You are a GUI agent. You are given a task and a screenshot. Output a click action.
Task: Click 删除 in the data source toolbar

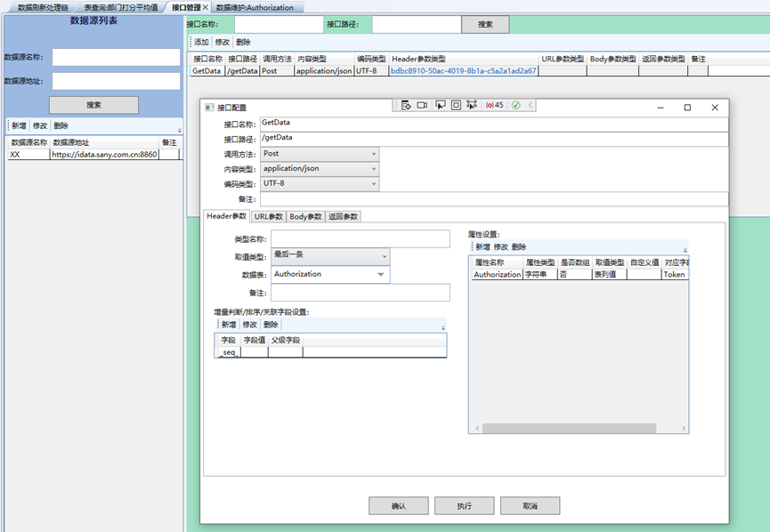pos(61,125)
